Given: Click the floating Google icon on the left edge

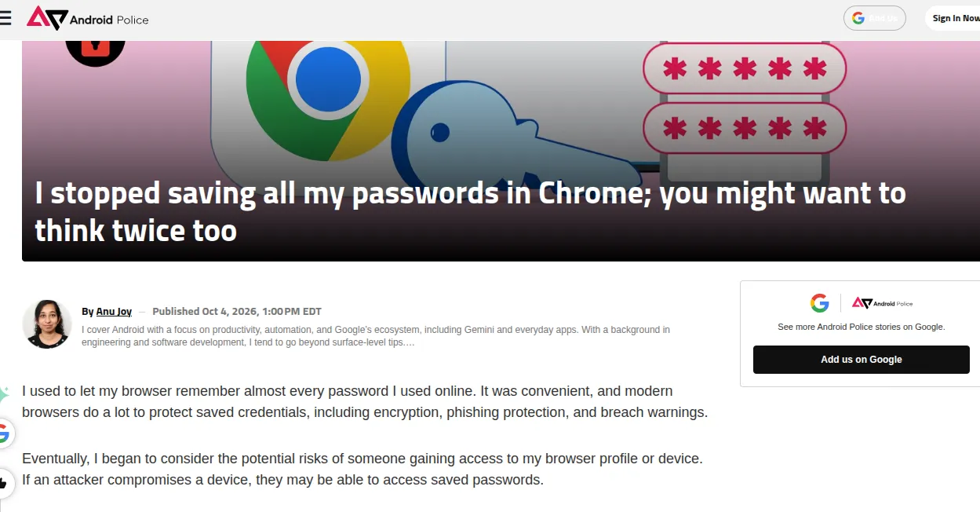Looking at the screenshot, I should [x=5, y=433].
